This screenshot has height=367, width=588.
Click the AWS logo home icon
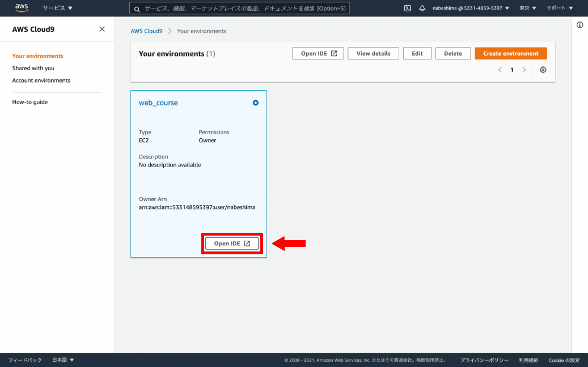22,8
